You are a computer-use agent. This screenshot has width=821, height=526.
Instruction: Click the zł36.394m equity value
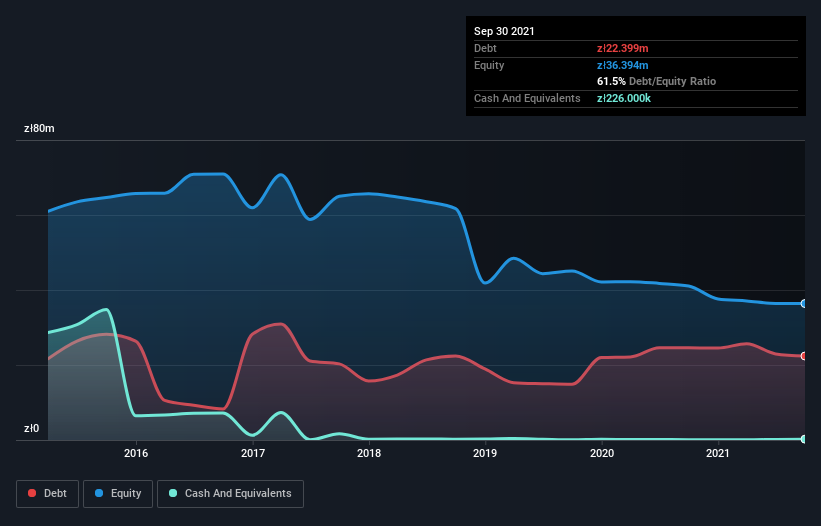pyautogui.click(x=623, y=65)
